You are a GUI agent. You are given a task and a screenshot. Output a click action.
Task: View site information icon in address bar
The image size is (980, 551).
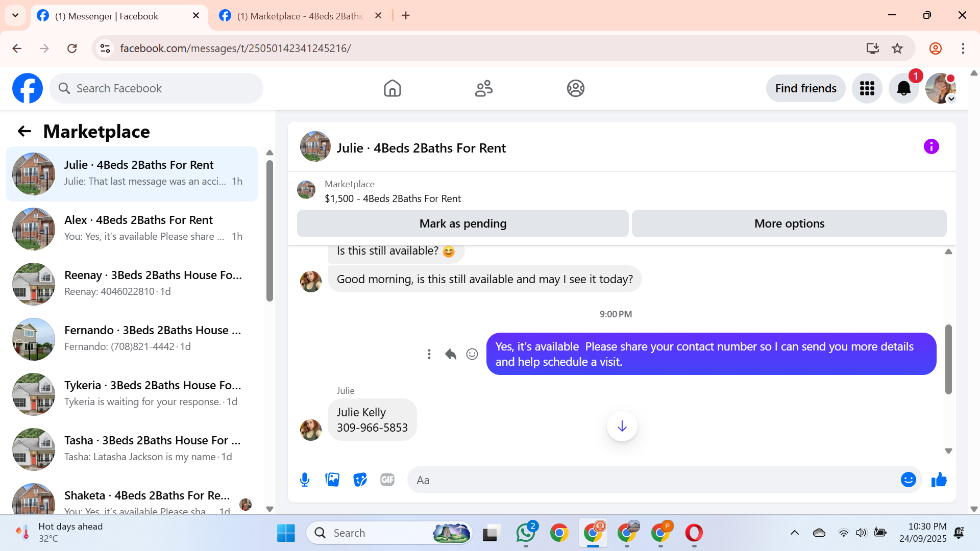coord(105,48)
